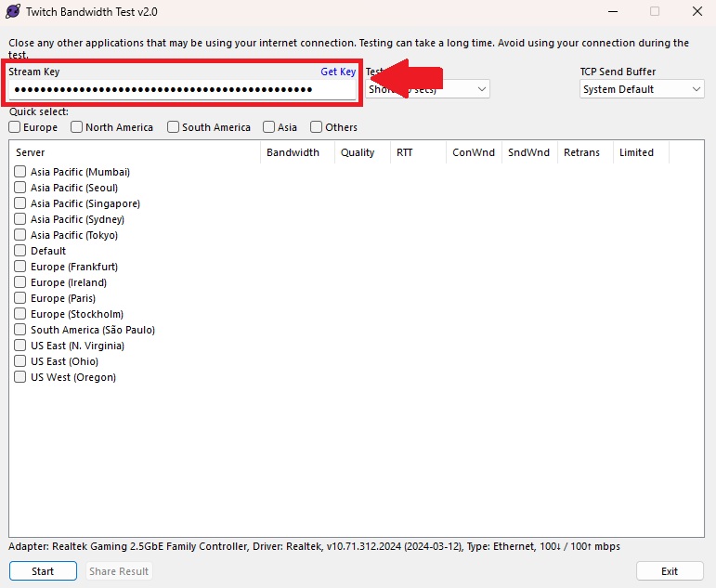Enable US East (N. Virginia) server
The width and height of the screenshot is (716, 588).
(x=20, y=346)
